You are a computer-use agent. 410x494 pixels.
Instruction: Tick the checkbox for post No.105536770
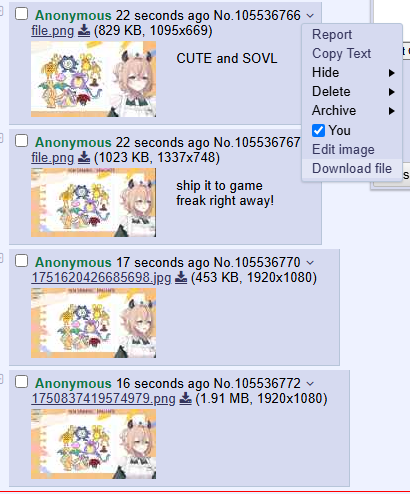(x=21, y=261)
